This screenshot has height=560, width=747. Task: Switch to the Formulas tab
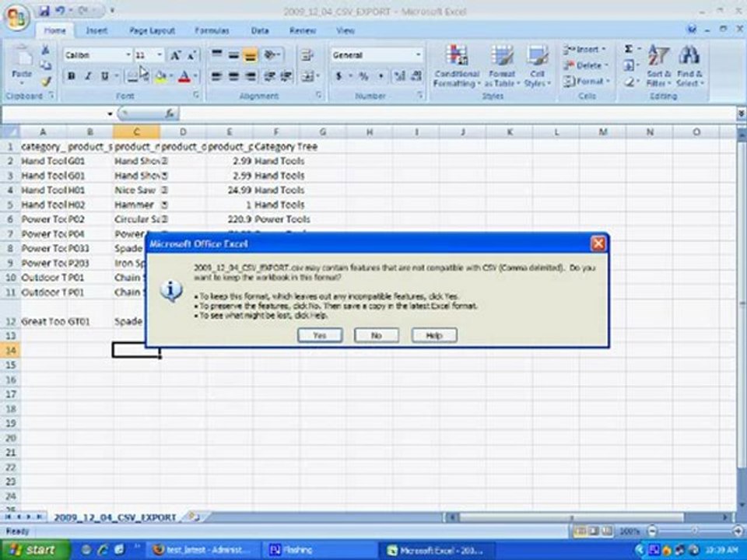[x=212, y=30]
